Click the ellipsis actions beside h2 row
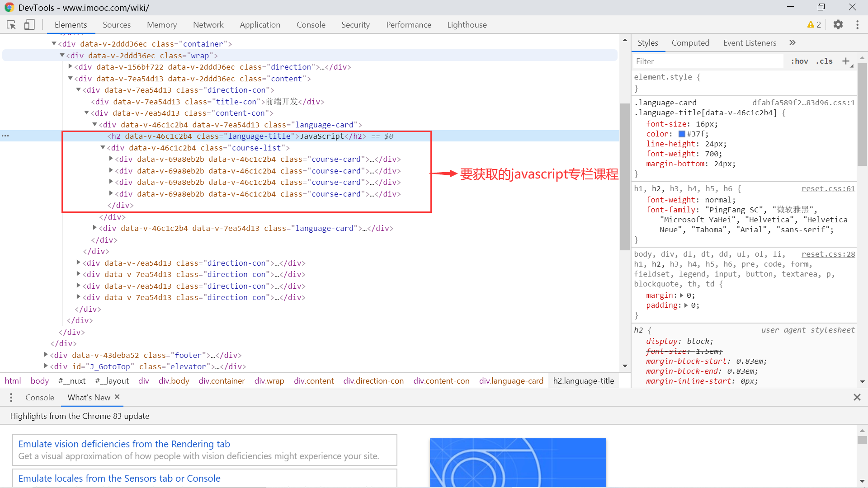The width and height of the screenshot is (868, 488). 5,136
